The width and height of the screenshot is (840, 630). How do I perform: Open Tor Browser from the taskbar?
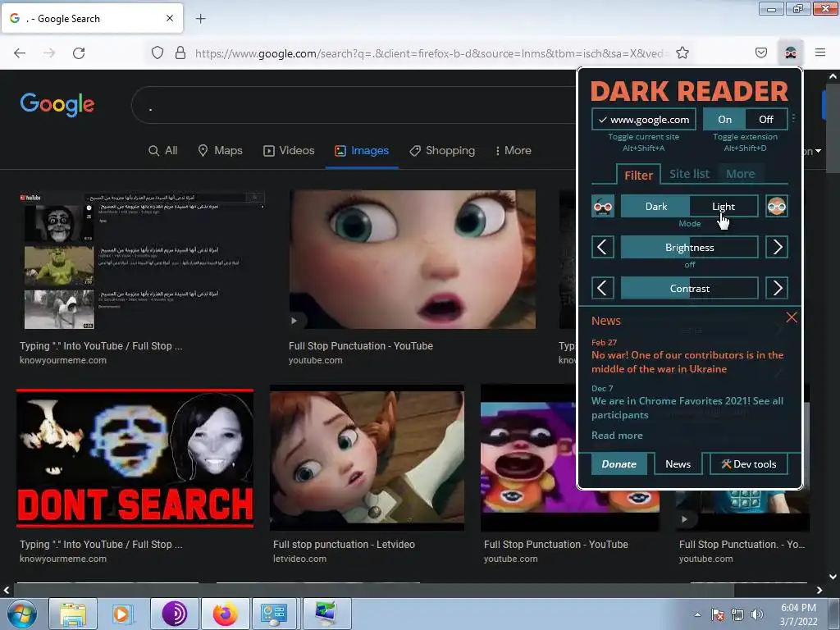click(175, 614)
